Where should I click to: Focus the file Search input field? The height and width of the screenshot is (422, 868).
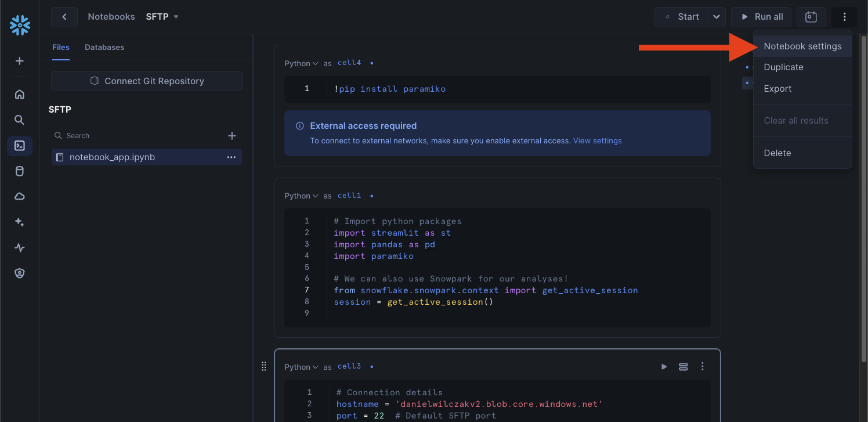point(136,136)
